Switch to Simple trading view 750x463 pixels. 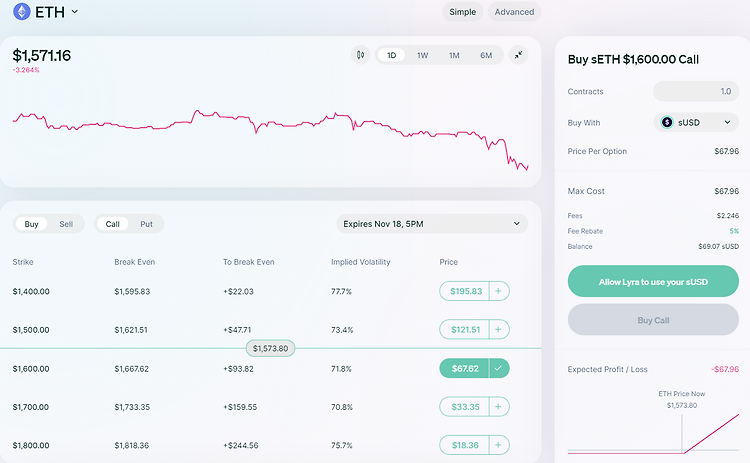(x=463, y=12)
